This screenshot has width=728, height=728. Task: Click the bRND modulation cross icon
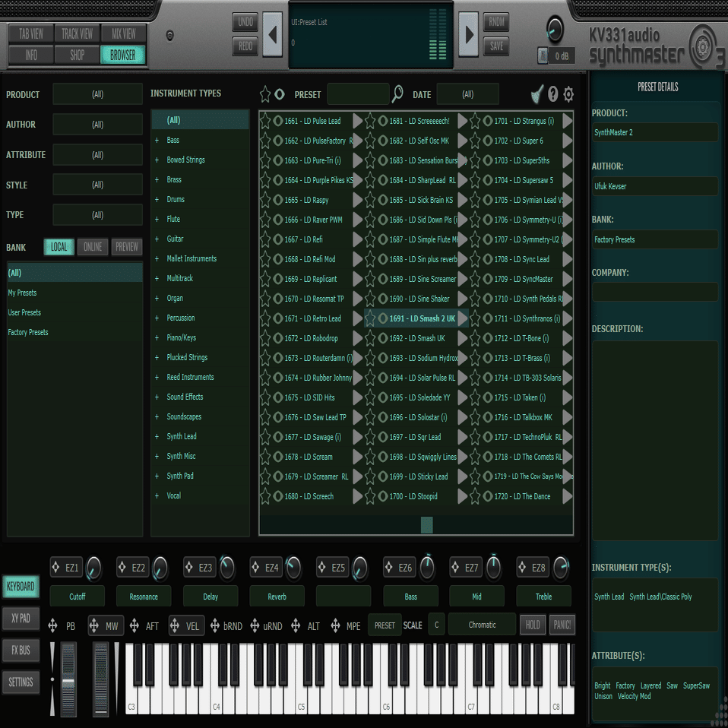(215, 626)
